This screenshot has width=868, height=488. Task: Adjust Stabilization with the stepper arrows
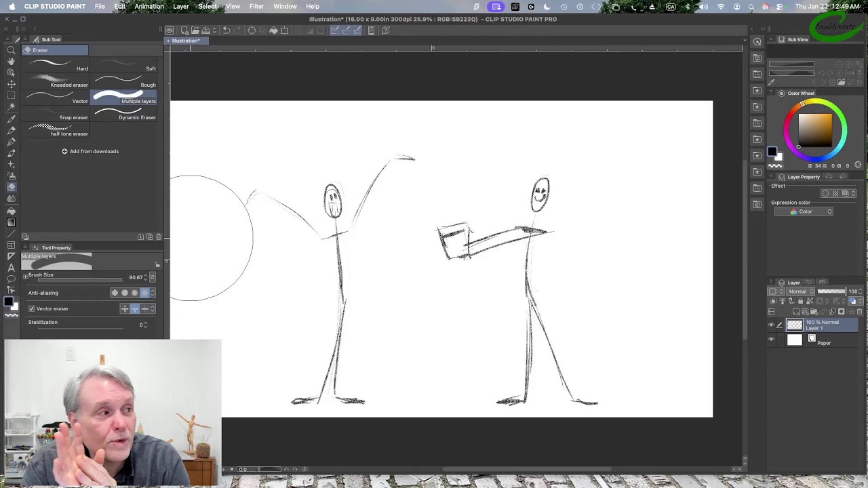(x=146, y=325)
